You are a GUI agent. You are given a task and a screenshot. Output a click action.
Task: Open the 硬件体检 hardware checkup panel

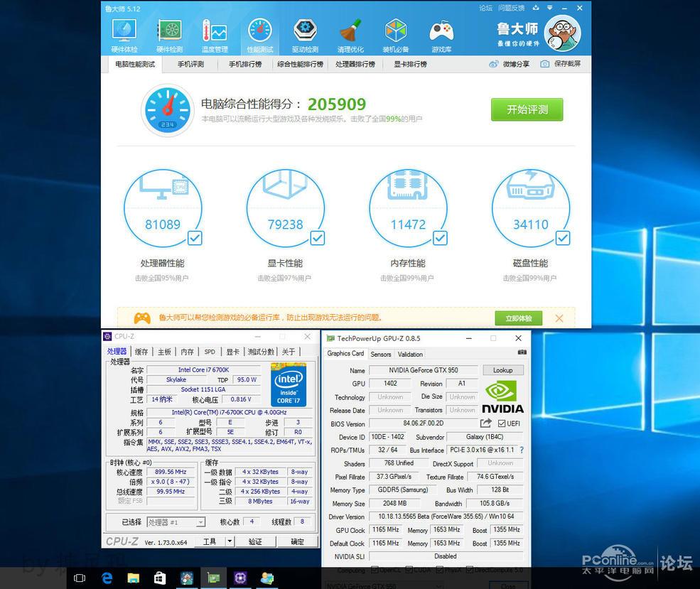click(124, 33)
